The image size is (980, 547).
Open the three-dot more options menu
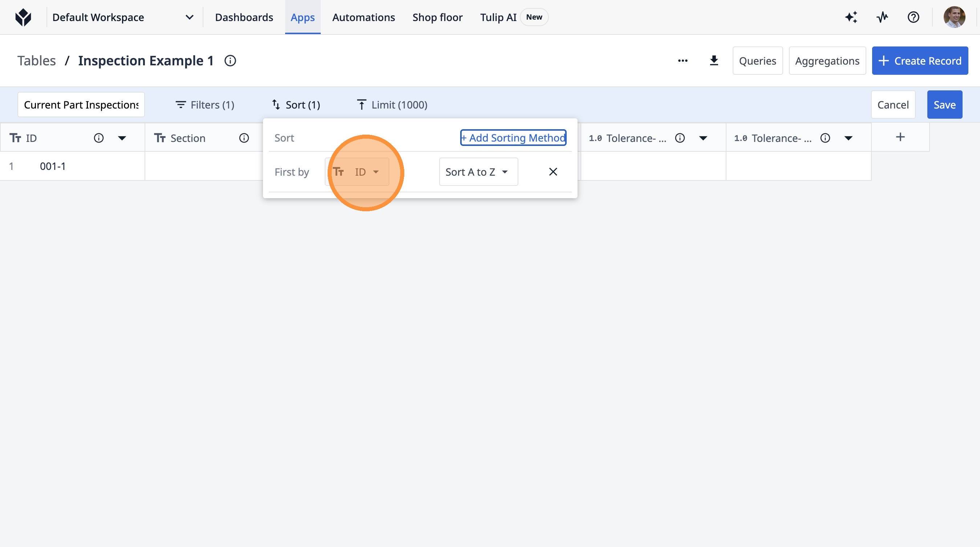click(x=683, y=61)
